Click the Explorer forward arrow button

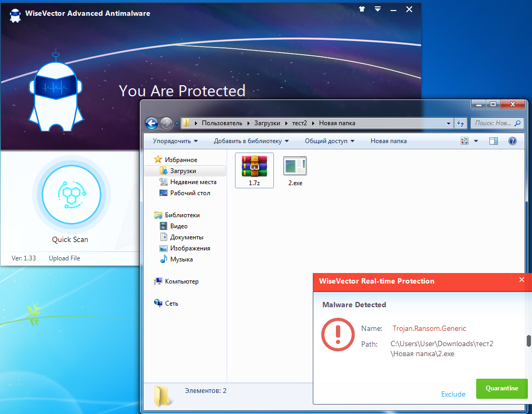(x=166, y=123)
